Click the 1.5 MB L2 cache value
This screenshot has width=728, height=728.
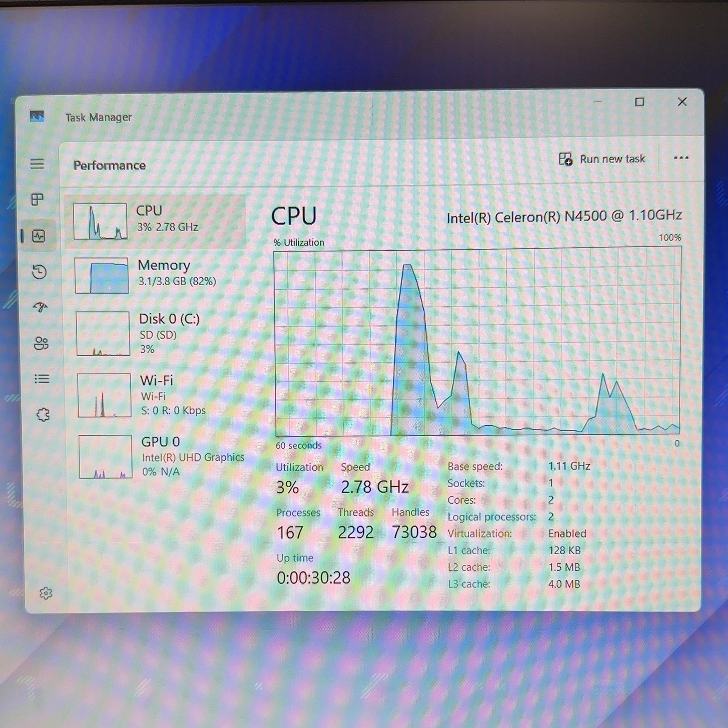point(564,567)
